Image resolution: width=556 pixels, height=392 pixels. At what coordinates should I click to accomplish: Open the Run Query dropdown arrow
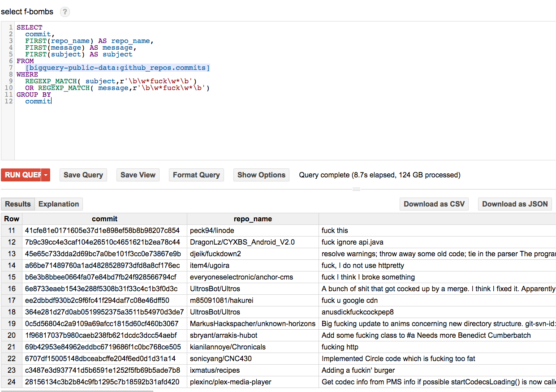(46, 175)
